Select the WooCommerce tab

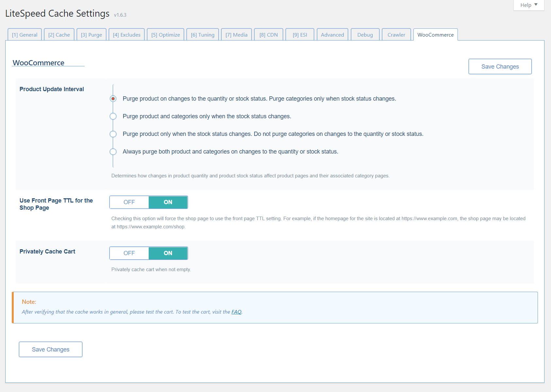tap(435, 35)
